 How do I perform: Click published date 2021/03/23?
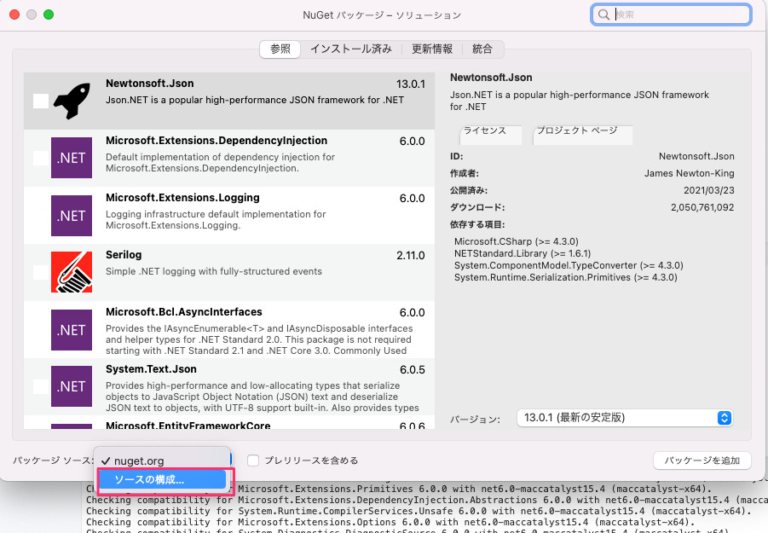tap(709, 190)
